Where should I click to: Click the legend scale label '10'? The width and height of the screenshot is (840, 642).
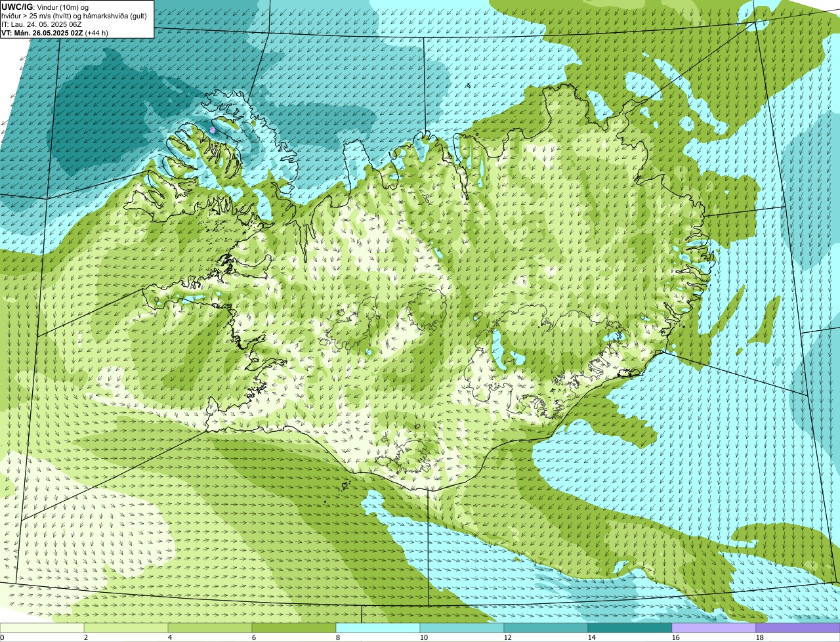click(424, 637)
